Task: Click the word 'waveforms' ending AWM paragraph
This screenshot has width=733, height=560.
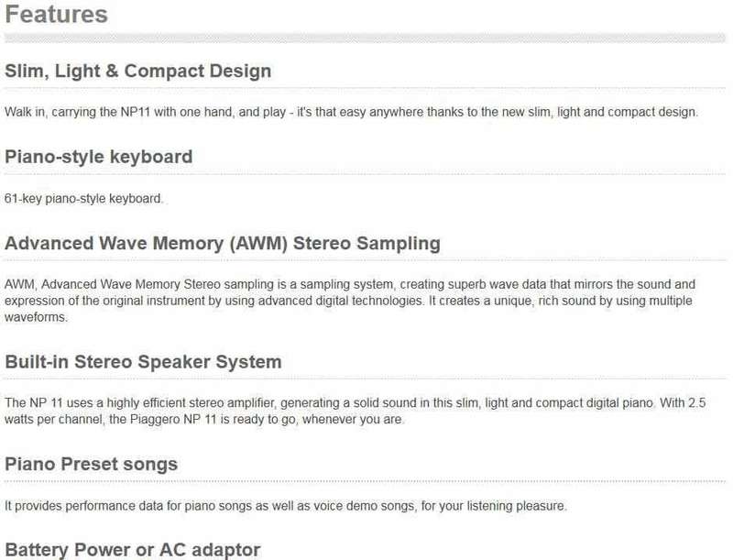Action: pyautogui.click(x=36, y=317)
